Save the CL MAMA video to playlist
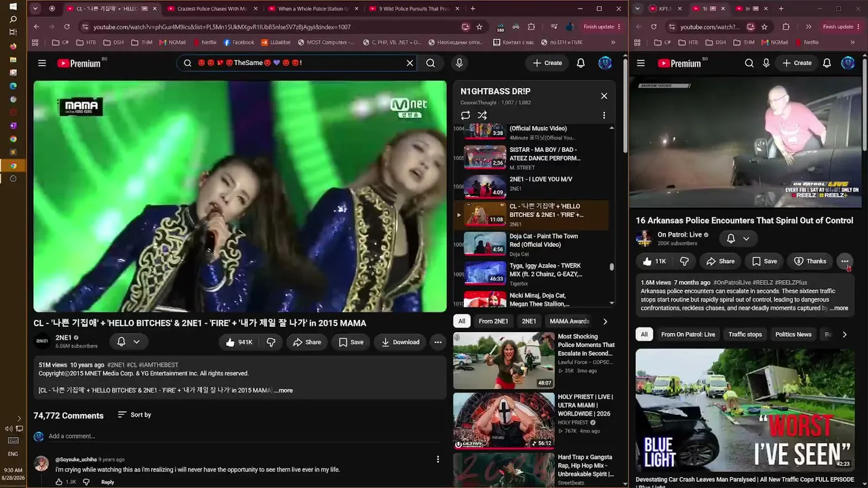 point(351,342)
